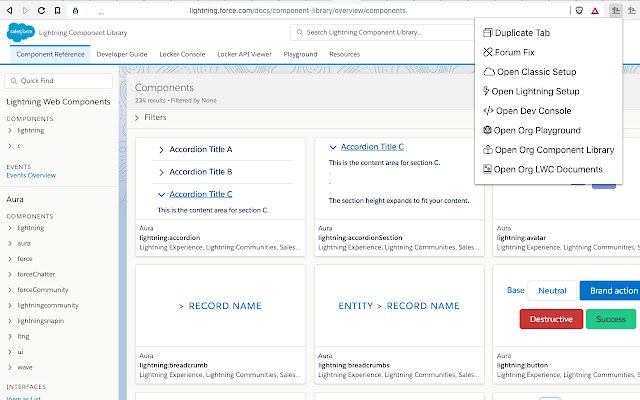Click the icon beside Open Org Component Library

[487, 150]
